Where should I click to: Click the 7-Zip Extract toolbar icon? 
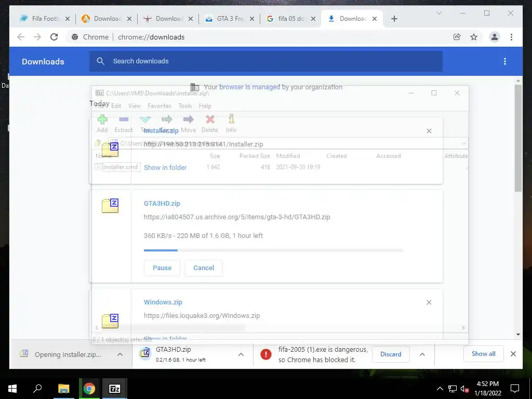(x=124, y=119)
